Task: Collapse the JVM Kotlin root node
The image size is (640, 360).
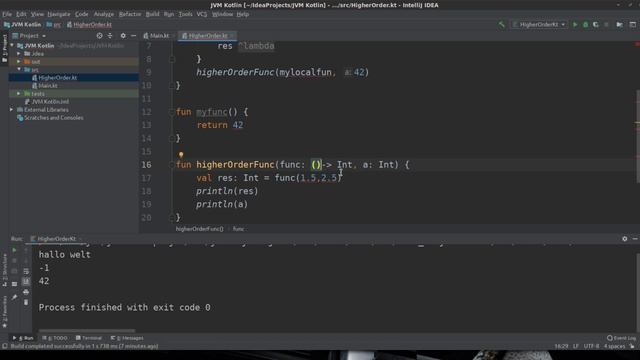Action: [x=12, y=46]
